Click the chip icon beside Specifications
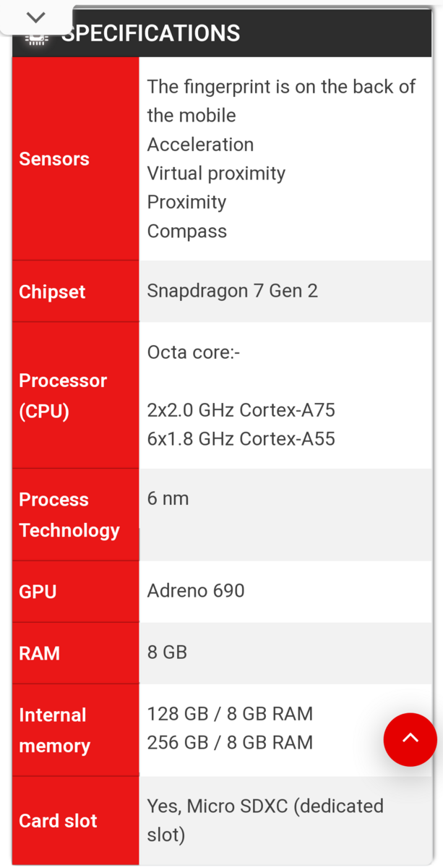Image resolution: width=443 pixels, height=868 pixels. pyautogui.click(x=35, y=39)
